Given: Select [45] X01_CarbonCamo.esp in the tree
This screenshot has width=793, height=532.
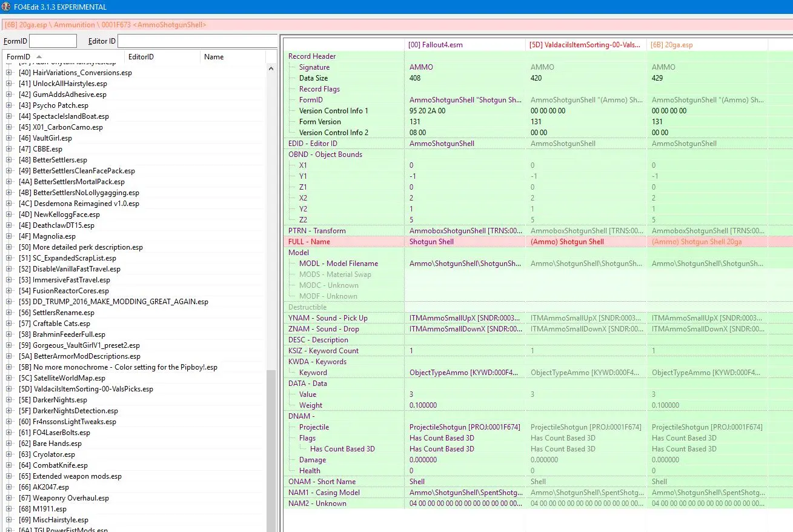Looking at the screenshot, I should [x=61, y=127].
